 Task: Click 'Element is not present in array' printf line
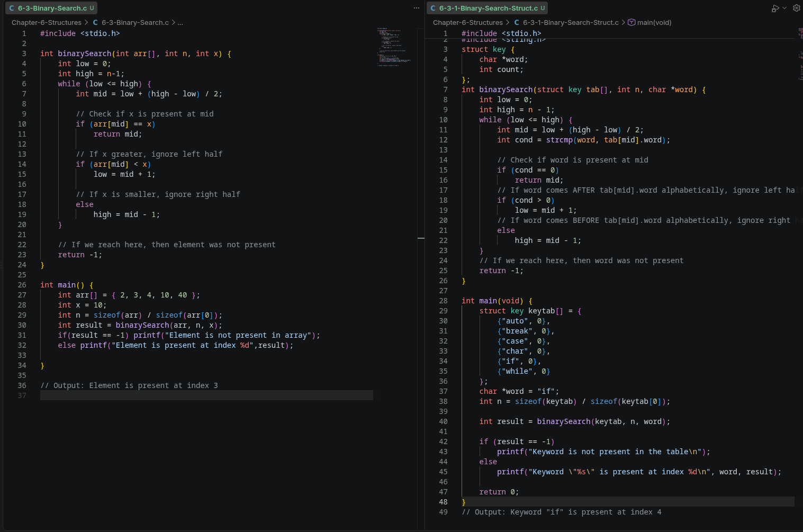click(189, 335)
